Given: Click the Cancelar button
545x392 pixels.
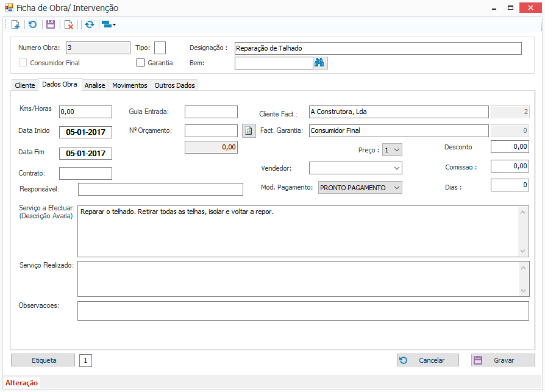Looking at the screenshot, I should [428, 360].
